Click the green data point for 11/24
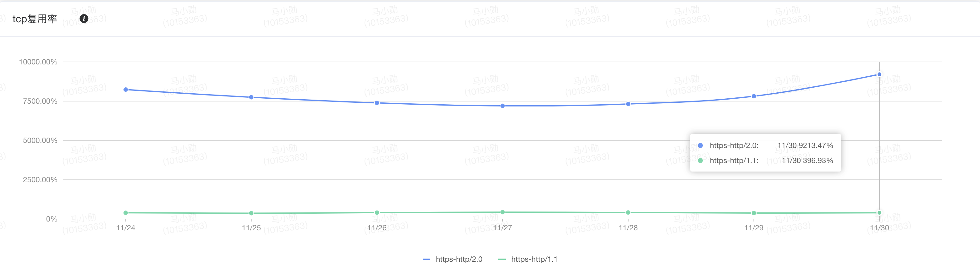 click(x=125, y=213)
